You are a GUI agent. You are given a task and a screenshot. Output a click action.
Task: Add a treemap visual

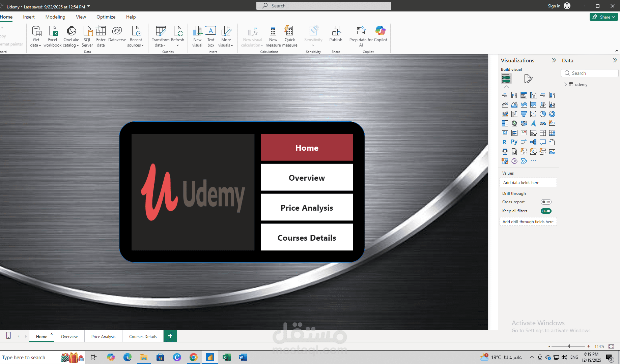(505, 123)
